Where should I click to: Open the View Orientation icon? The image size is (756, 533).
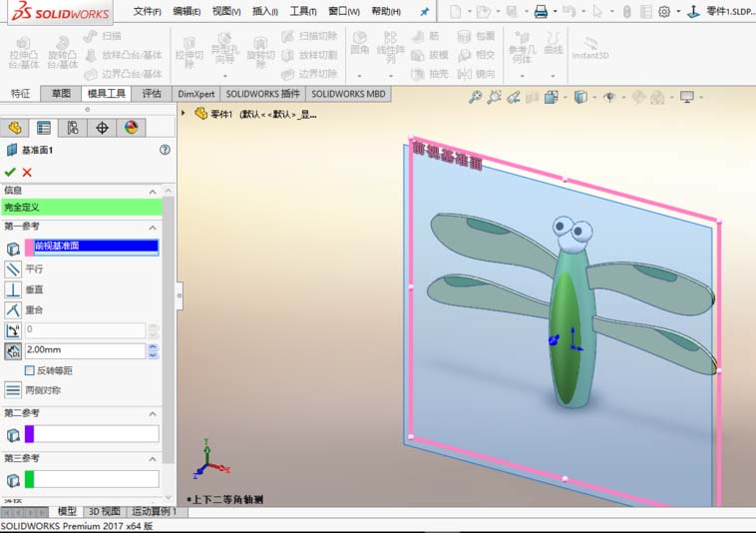551,97
